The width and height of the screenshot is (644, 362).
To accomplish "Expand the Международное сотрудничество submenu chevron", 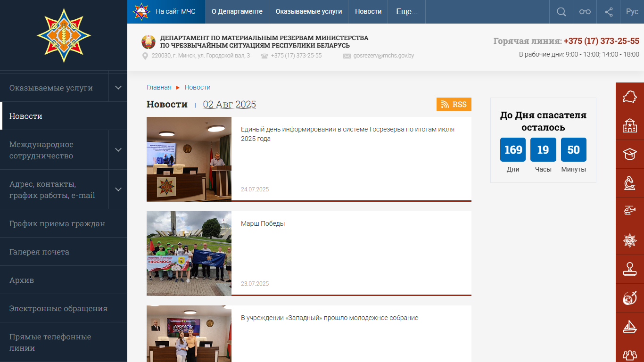I will (x=118, y=150).
